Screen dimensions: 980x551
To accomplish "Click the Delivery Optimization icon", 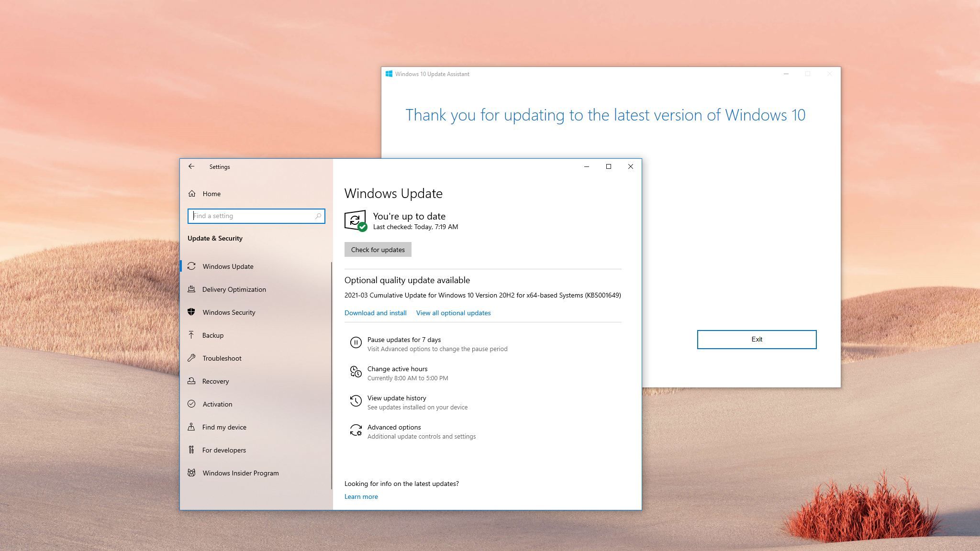I will pyautogui.click(x=191, y=289).
